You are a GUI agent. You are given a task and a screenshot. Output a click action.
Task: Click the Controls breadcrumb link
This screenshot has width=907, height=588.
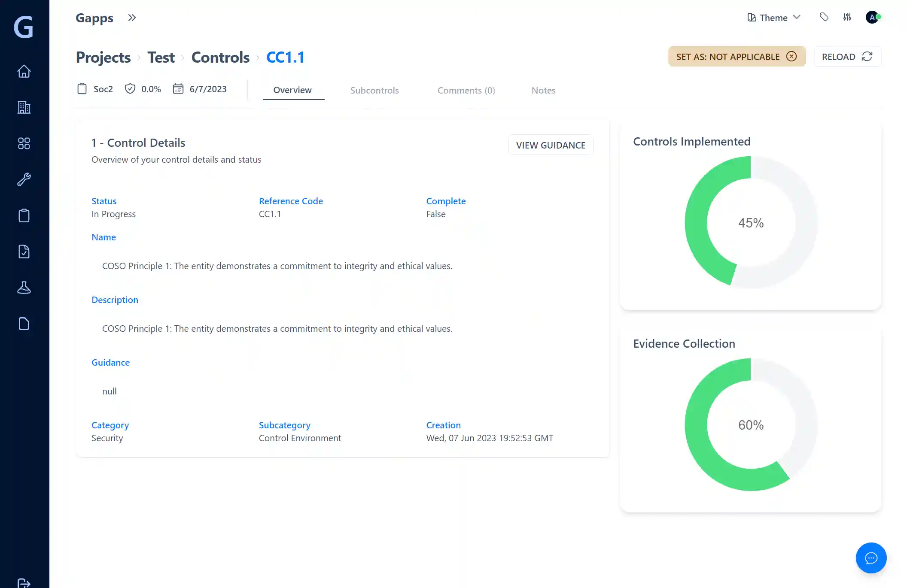click(x=220, y=57)
